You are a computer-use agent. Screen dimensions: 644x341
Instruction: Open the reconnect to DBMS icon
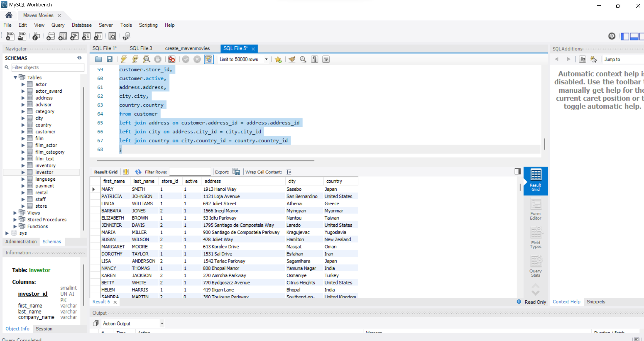coord(126,36)
